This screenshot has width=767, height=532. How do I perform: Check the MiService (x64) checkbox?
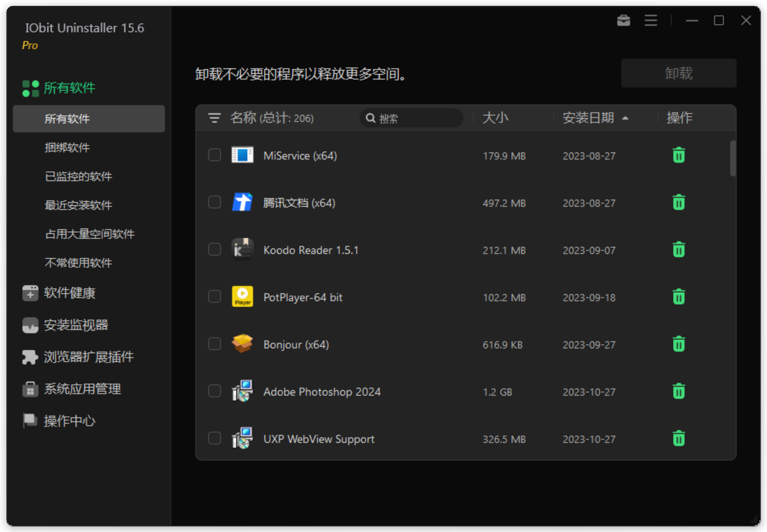215,155
